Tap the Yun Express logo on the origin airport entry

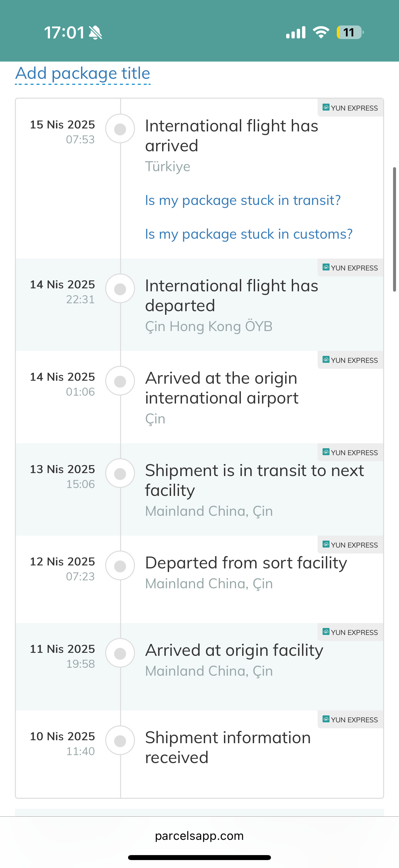(326, 360)
